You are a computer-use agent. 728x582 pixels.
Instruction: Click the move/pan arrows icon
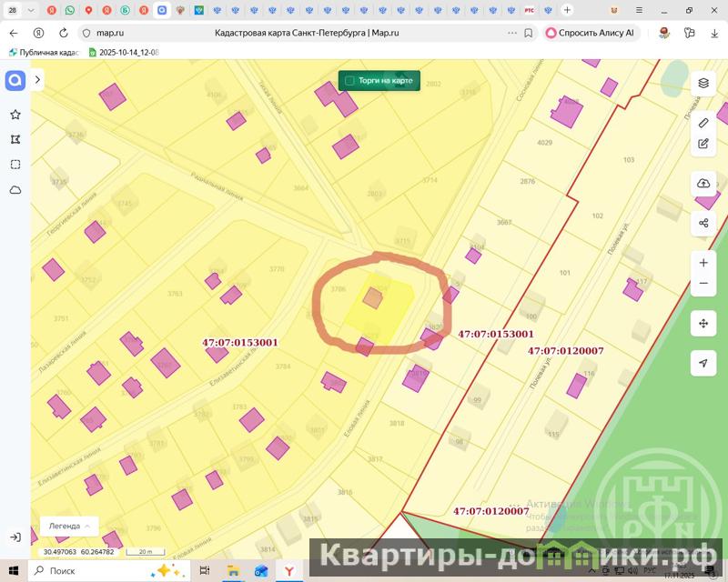(703, 324)
